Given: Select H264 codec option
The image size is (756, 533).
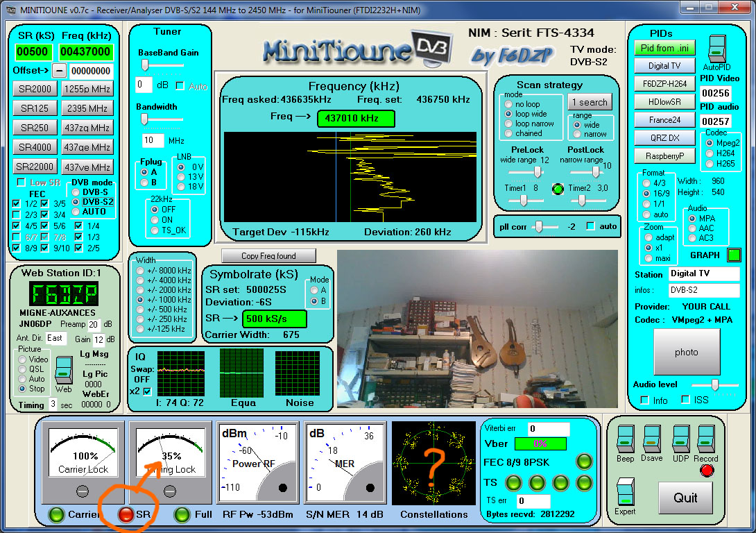Looking at the screenshot, I should click(710, 153).
